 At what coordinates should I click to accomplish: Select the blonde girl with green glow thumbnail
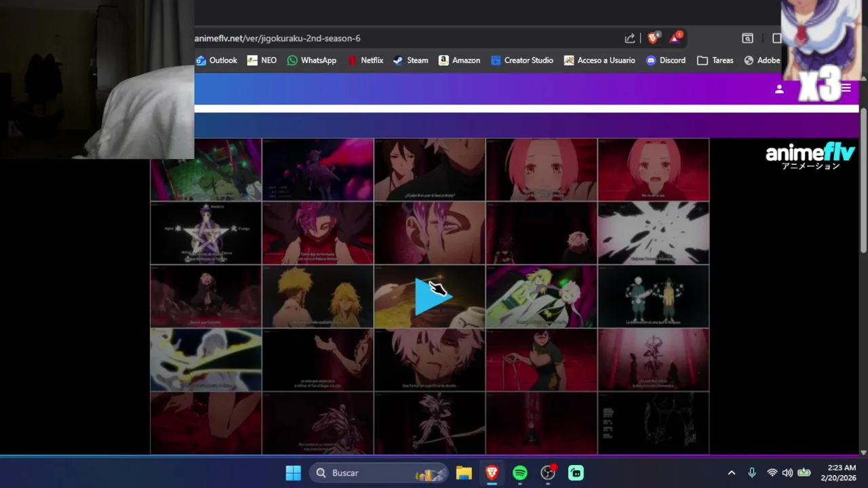[x=541, y=296]
